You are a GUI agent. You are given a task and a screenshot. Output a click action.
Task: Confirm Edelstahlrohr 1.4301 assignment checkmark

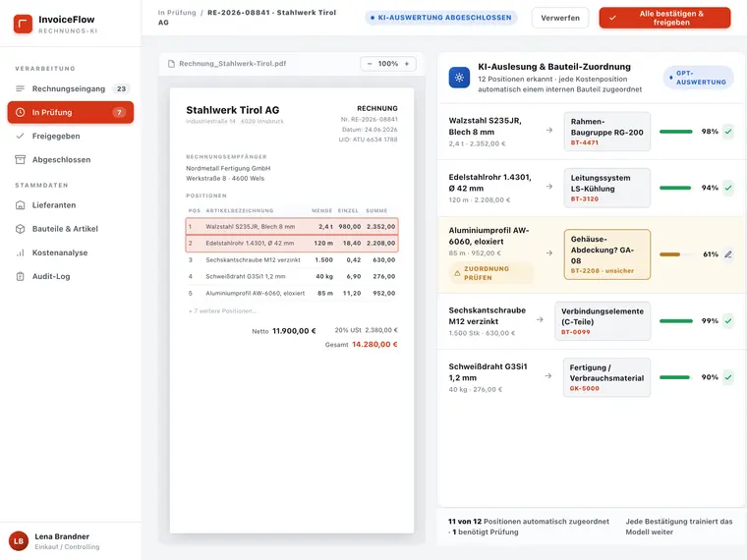click(x=728, y=188)
